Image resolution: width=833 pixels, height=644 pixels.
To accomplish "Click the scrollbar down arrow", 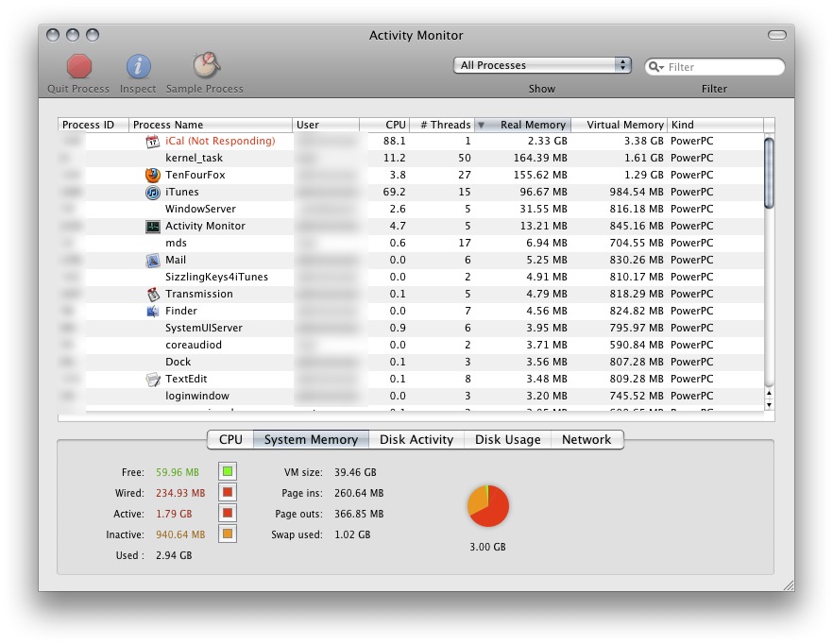I will 769,405.
